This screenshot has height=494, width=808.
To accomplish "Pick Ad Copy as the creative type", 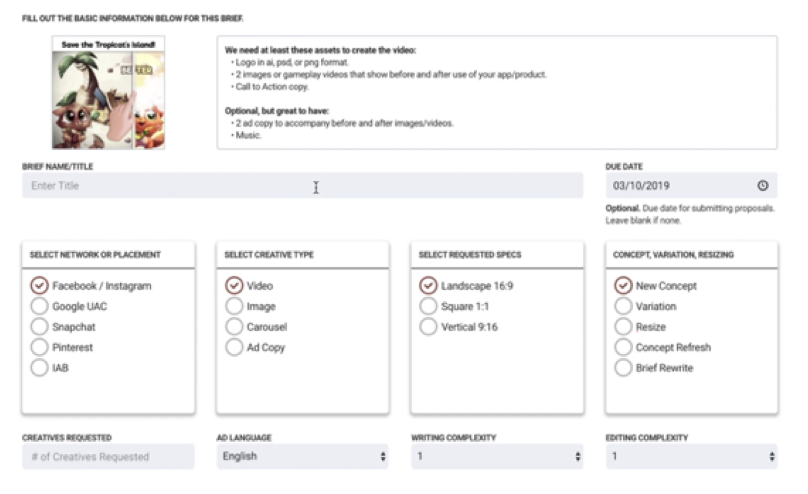I will [234, 347].
